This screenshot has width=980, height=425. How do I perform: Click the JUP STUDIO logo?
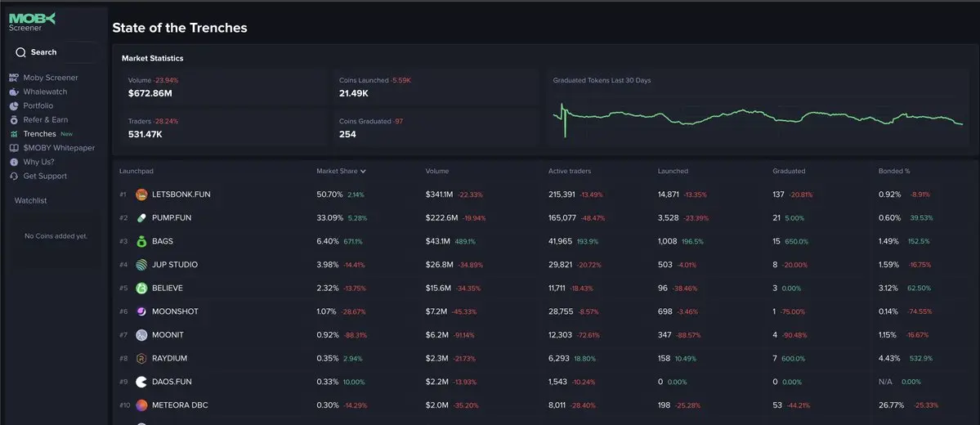[x=141, y=265]
